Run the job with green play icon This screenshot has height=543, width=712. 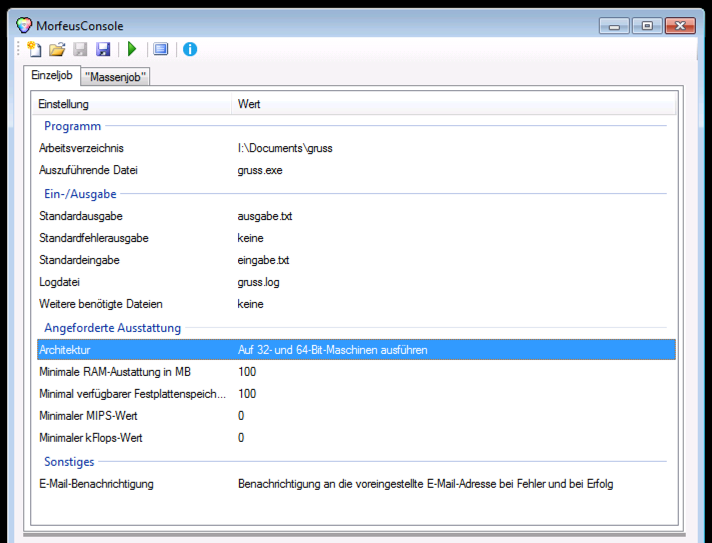[x=132, y=49]
